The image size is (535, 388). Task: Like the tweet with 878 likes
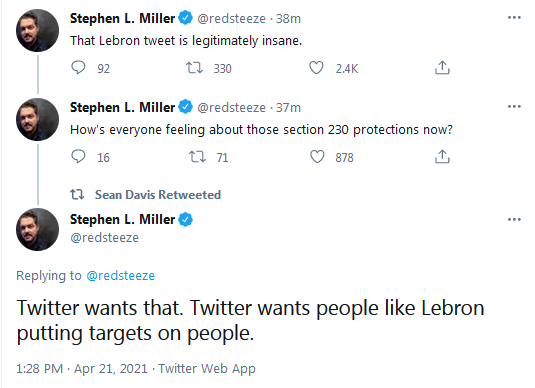click(317, 157)
